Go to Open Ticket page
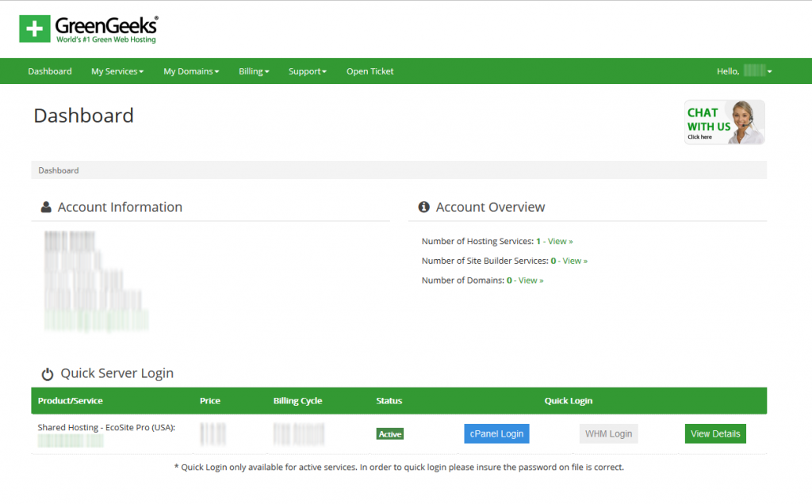812x504 pixels. (x=370, y=71)
